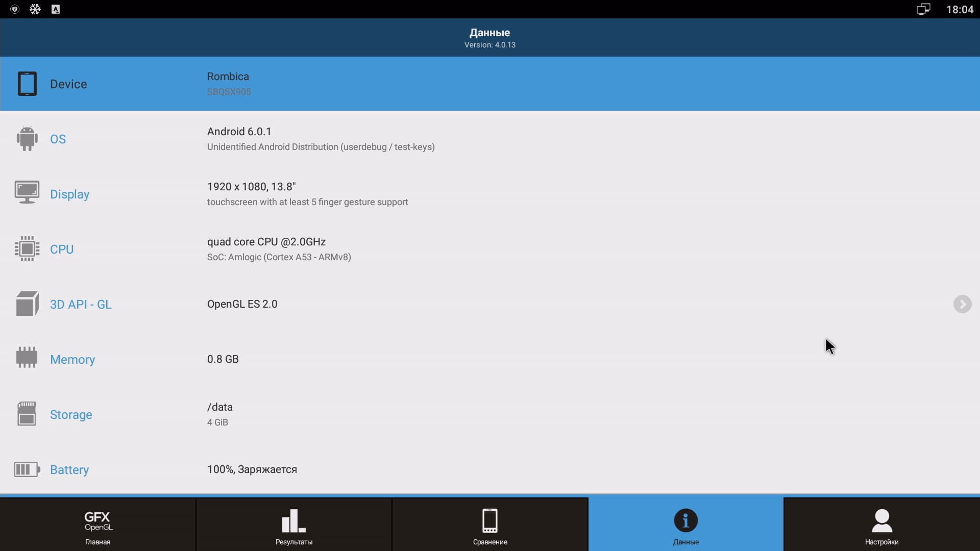The width and height of the screenshot is (980, 551).
Task: Click the Display monitor icon
Action: click(27, 193)
